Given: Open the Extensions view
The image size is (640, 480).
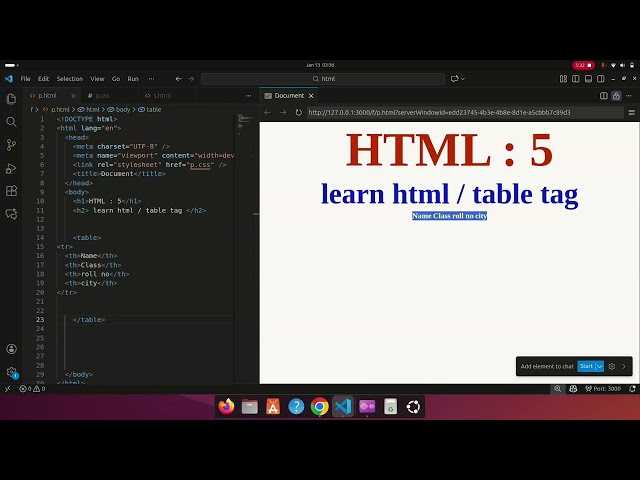Looking at the screenshot, I should (11, 191).
